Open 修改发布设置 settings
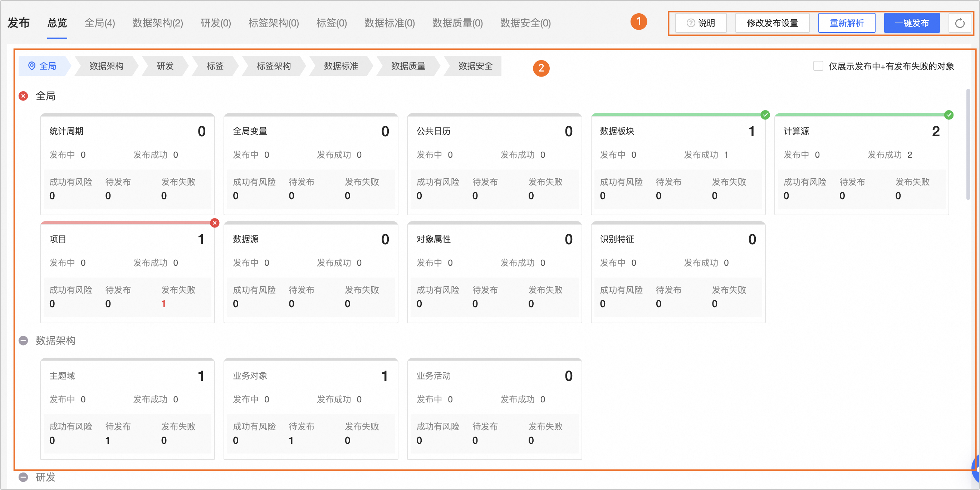980x490 pixels. click(772, 23)
